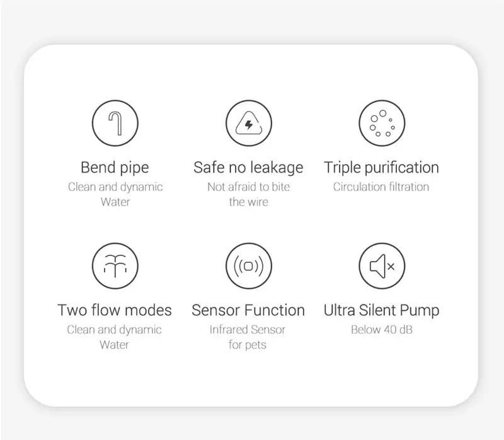The width and height of the screenshot is (504, 440).
Task: Click 'for pets' text under Sensor Function
Action: (x=248, y=345)
